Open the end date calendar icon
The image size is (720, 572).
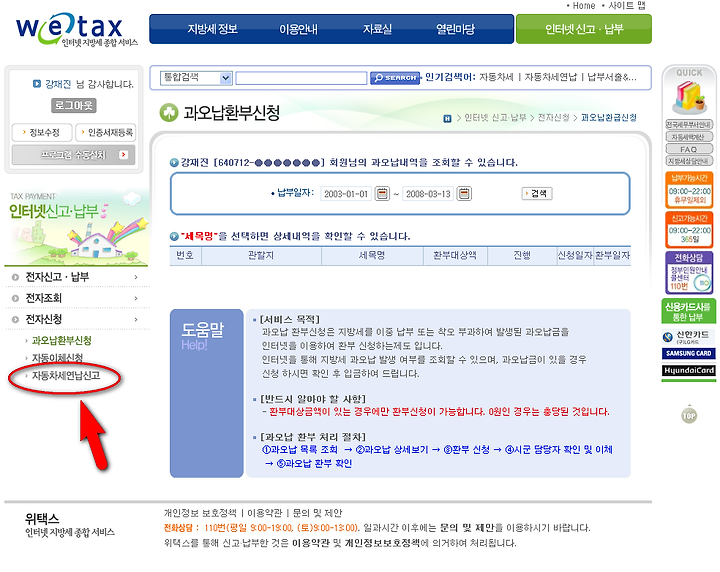click(464, 194)
